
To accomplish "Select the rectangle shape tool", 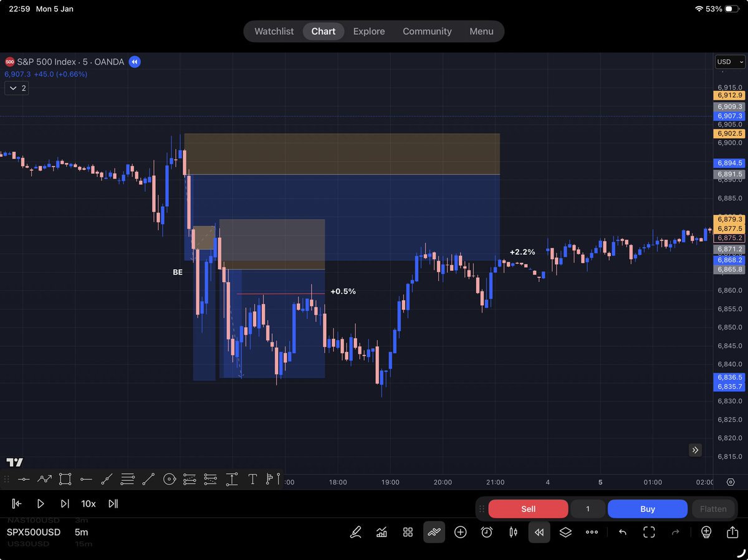I will (x=65, y=479).
